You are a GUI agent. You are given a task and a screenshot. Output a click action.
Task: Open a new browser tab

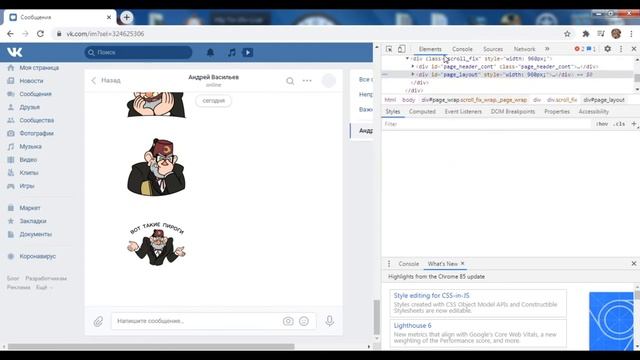click(x=127, y=17)
